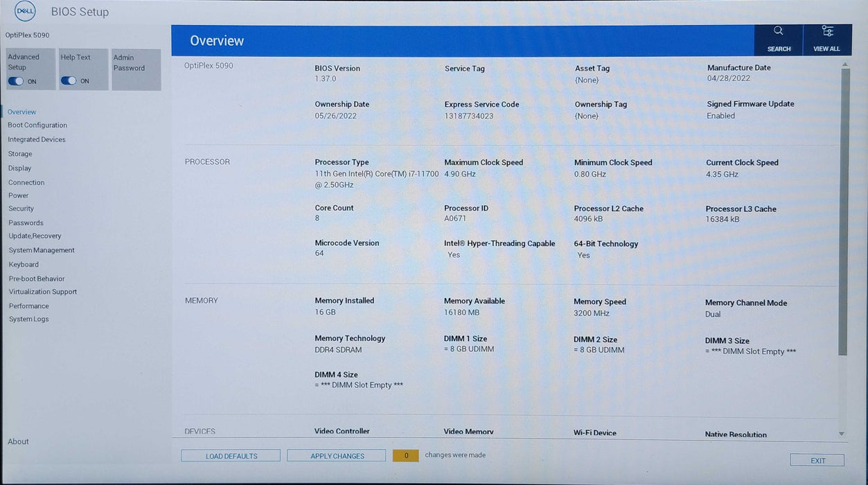Go to Display settings

click(19, 168)
